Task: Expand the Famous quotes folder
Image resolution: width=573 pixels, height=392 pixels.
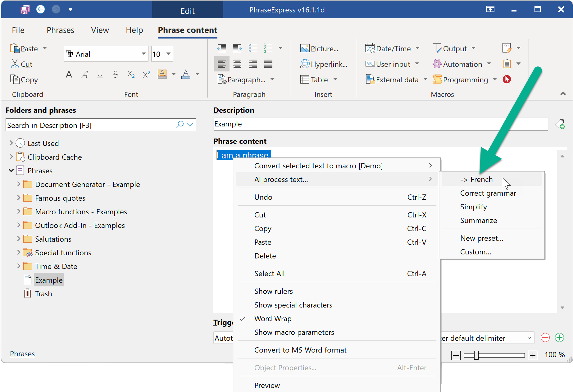Action: [x=19, y=198]
